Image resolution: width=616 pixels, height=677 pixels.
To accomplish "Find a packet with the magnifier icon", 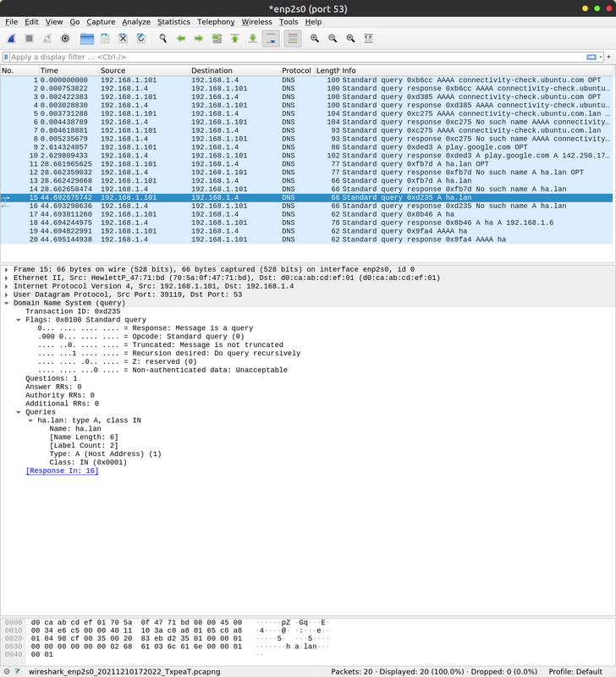I will 162,38.
